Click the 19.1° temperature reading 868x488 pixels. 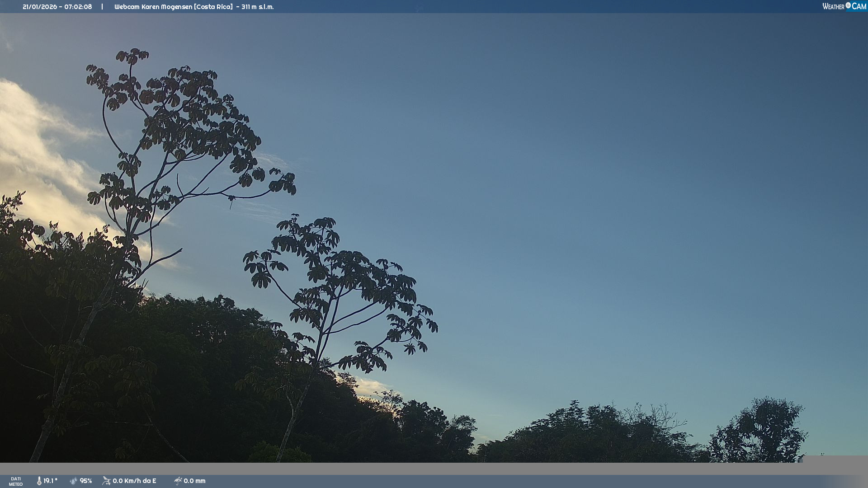point(51,481)
